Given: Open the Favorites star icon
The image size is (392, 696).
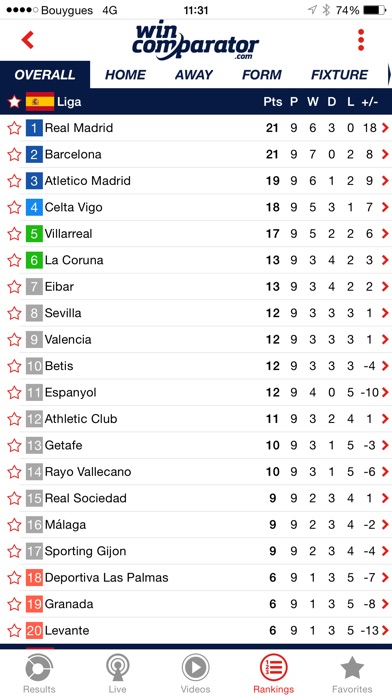Looking at the screenshot, I should 352,668.
